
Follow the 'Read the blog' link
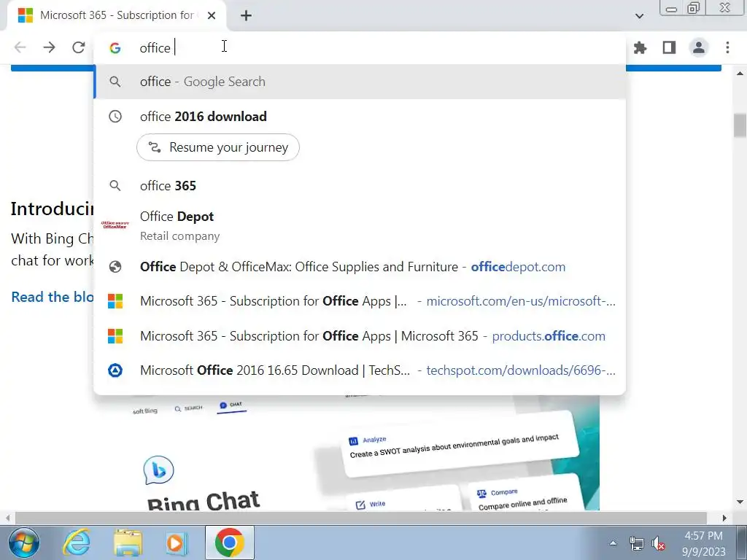(53, 297)
